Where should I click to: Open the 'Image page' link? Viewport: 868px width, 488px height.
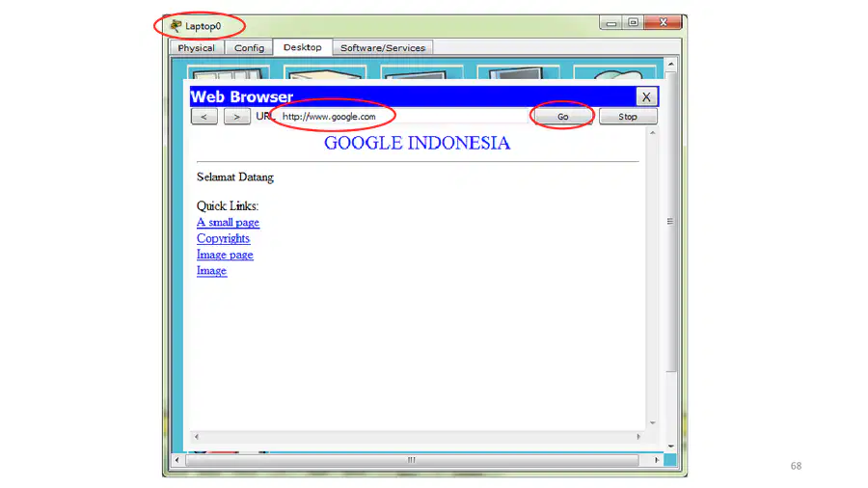click(225, 255)
